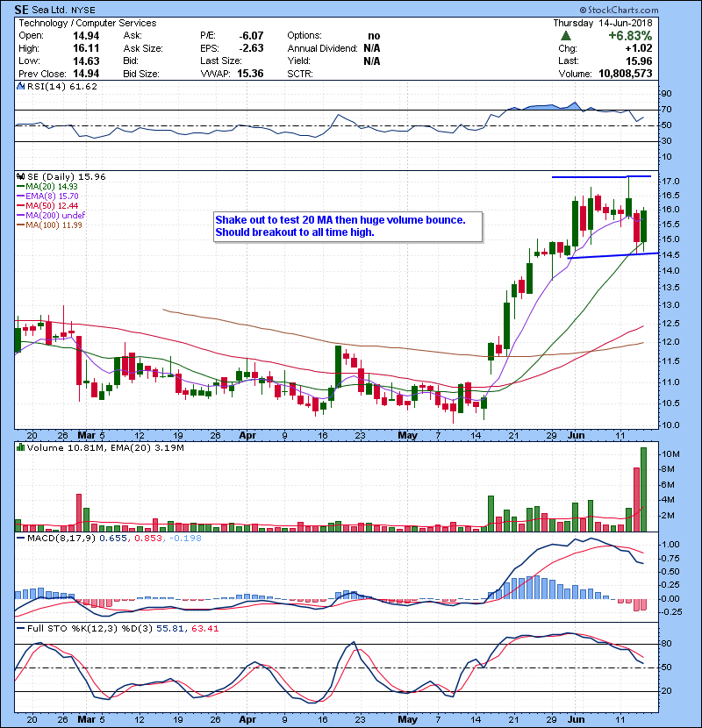702x728 pixels.
Task: Click the candlestick icon beside SE (Daily)
Action: click(20, 177)
